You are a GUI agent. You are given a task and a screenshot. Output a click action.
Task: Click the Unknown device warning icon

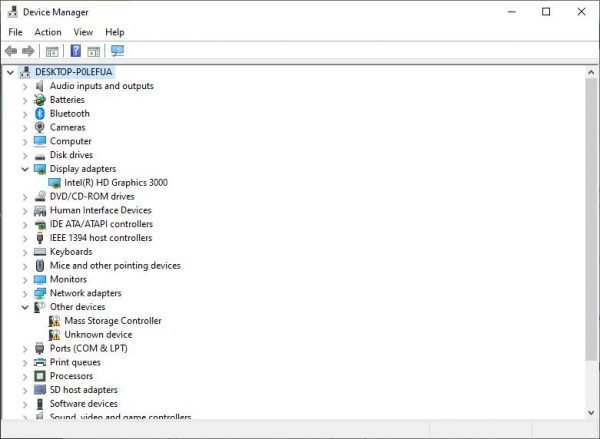click(x=54, y=335)
